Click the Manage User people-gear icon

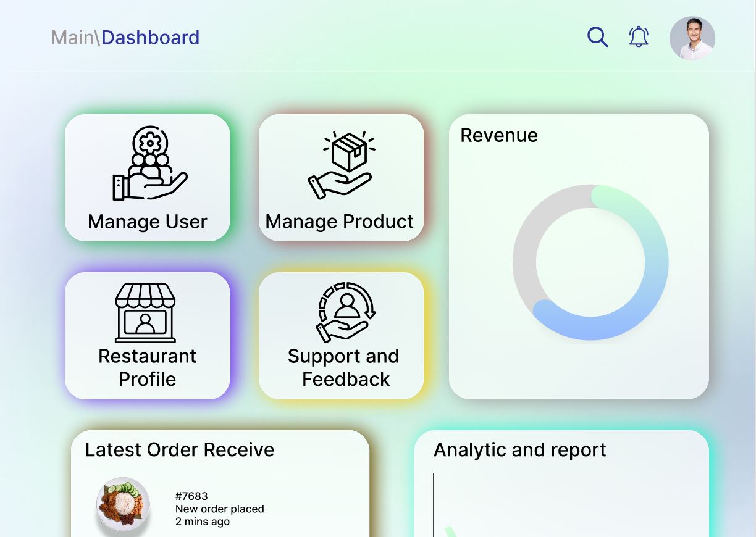click(148, 164)
